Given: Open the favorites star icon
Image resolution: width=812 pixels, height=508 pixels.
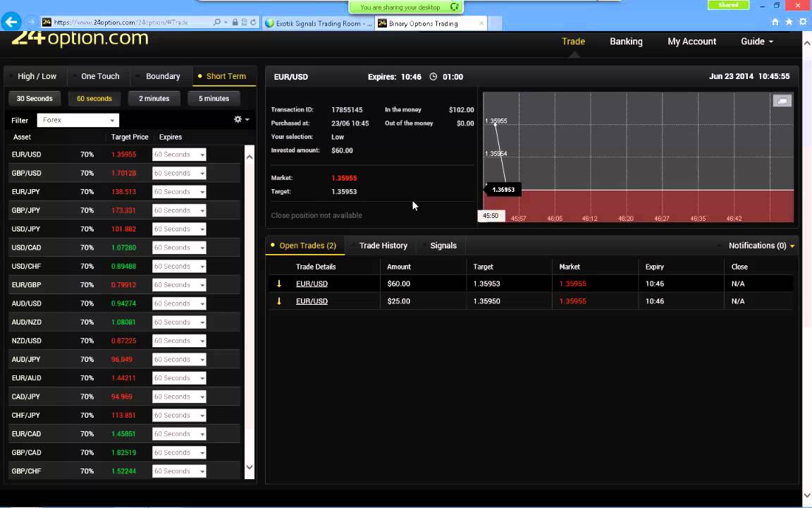Looking at the screenshot, I should (789, 22).
